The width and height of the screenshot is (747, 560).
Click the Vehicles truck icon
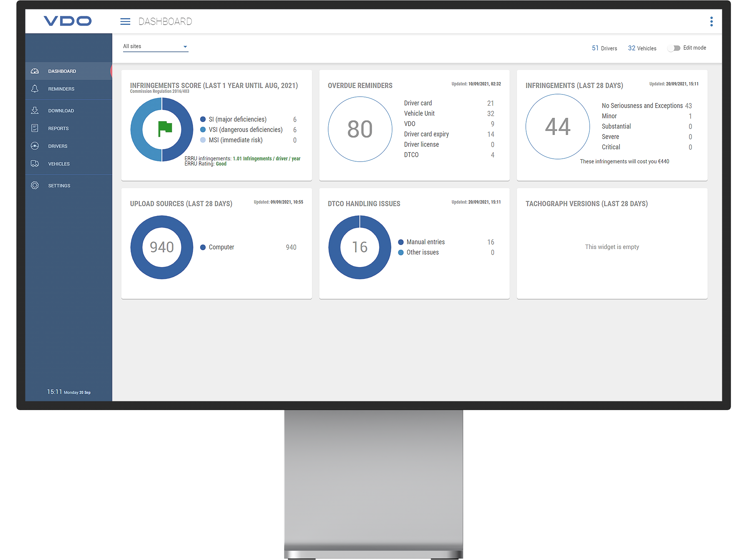pos(35,164)
